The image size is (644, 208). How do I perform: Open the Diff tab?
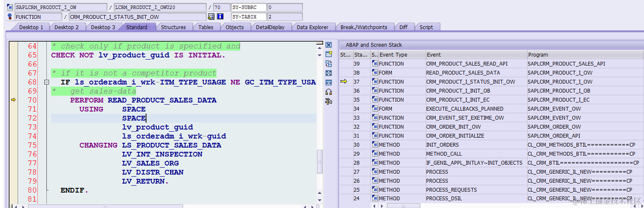click(x=403, y=27)
